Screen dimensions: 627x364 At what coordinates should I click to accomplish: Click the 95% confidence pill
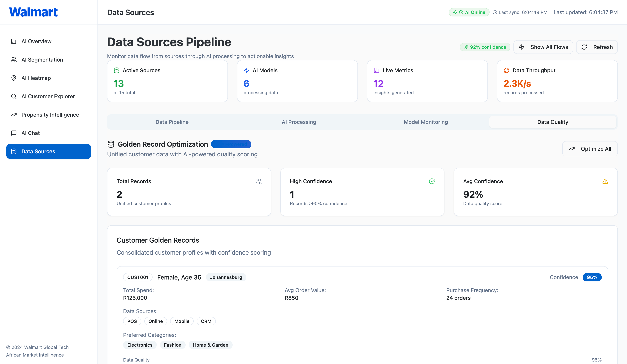click(x=592, y=277)
